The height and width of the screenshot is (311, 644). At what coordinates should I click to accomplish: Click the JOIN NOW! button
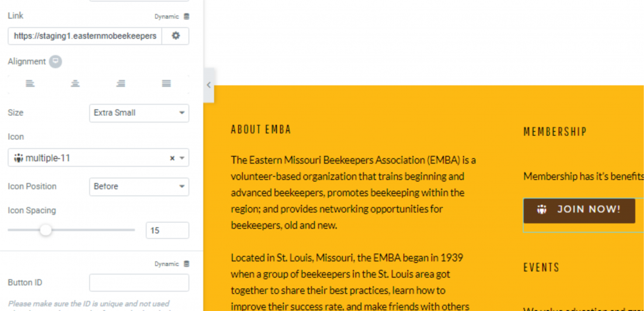pyautogui.click(x=579, y=210)
